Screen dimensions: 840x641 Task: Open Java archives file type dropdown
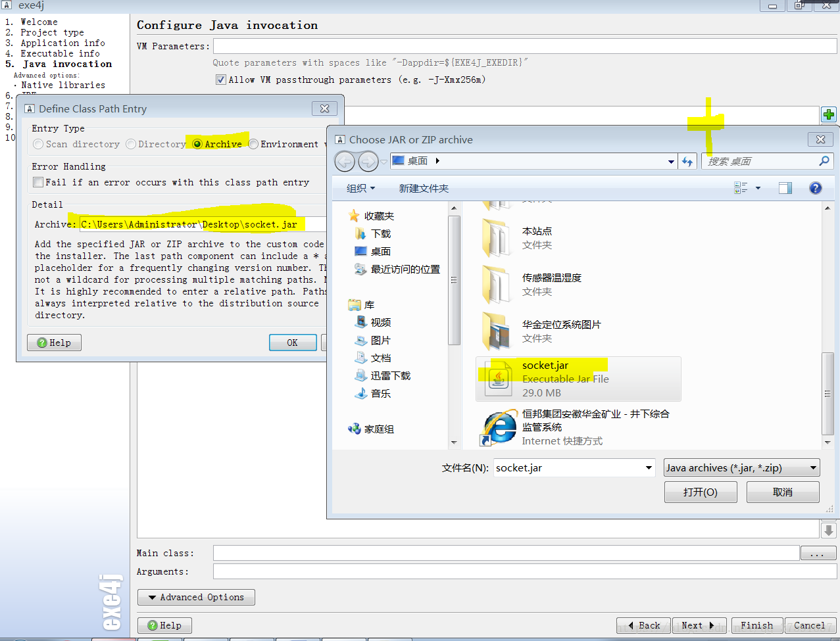tap(742, 467)
